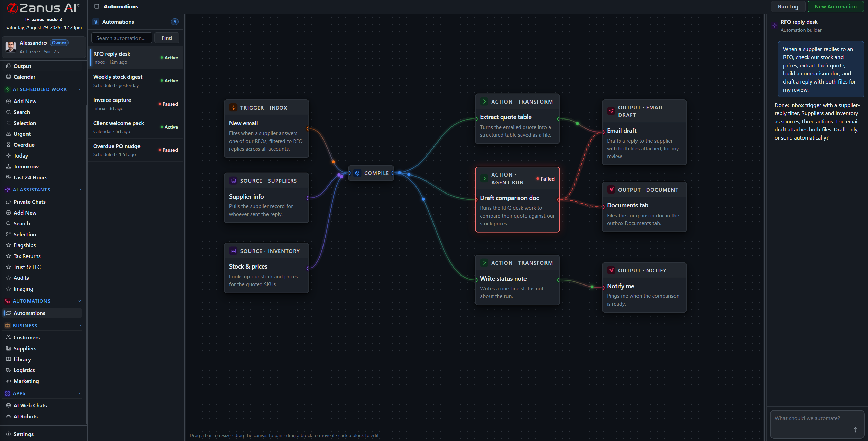Click the trigger lightning icon on Trigger Inbox block
The height and width of the screenshot is (441, 868).
(233, 108)
